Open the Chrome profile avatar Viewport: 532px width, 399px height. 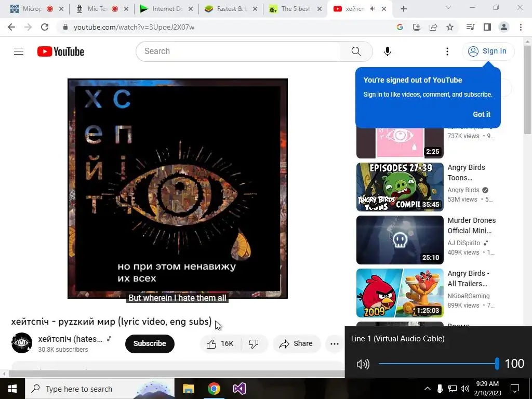503,27
